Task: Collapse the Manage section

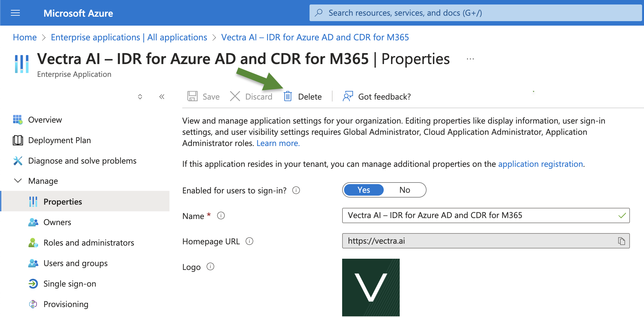Action: point(18,181)
